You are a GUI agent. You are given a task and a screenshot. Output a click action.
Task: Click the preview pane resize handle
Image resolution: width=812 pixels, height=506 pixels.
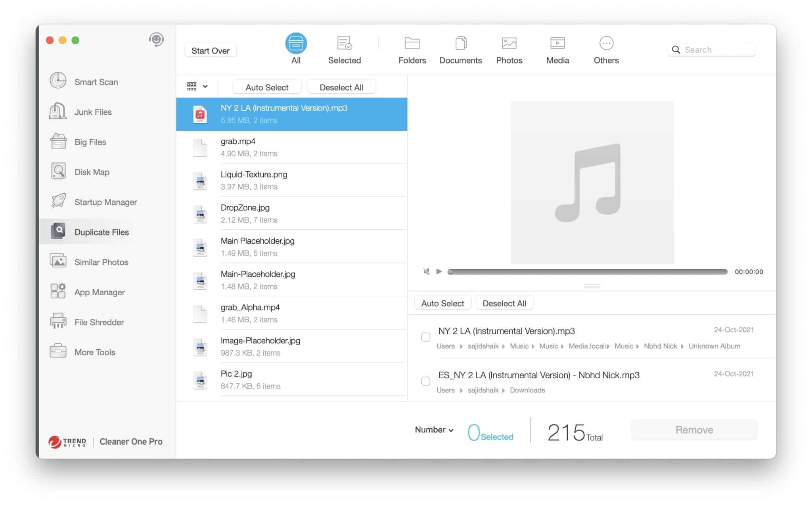[592, 286]
